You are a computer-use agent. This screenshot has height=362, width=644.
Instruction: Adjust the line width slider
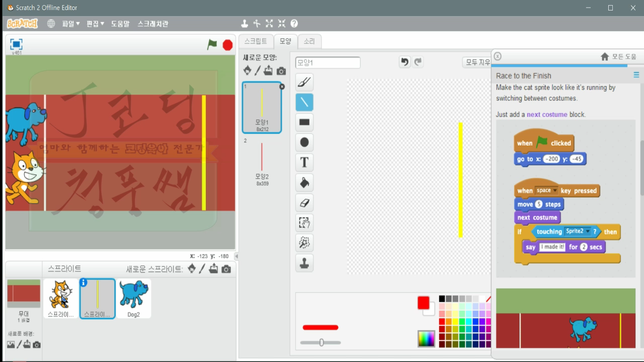pos(320,343)
